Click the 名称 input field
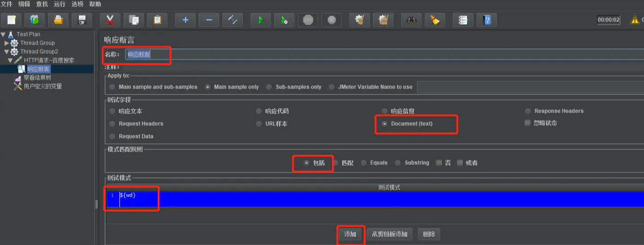644x245 pixels. click(x=384, y=54)
